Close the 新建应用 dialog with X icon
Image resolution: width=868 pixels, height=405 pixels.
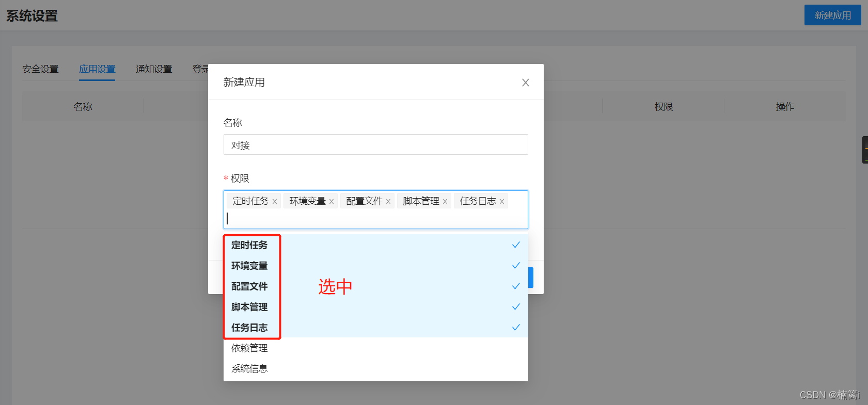(525, 83)
